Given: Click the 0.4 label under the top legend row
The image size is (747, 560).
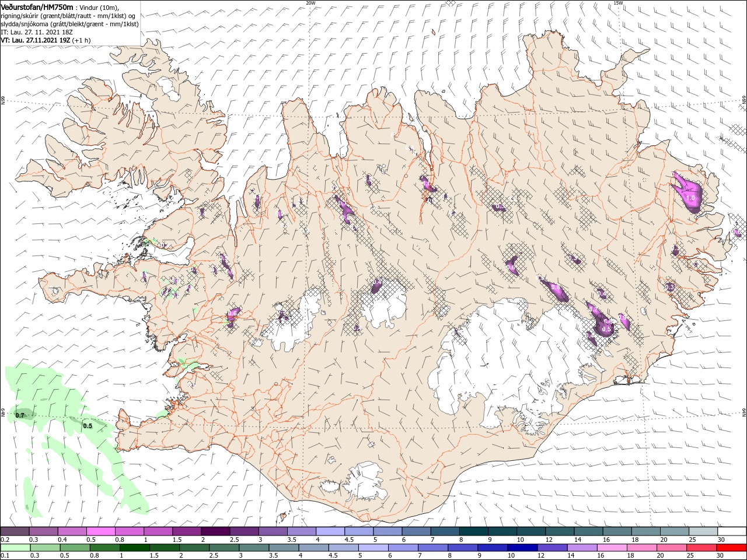Looking at the screenshot, I should (x=62, y=540).
